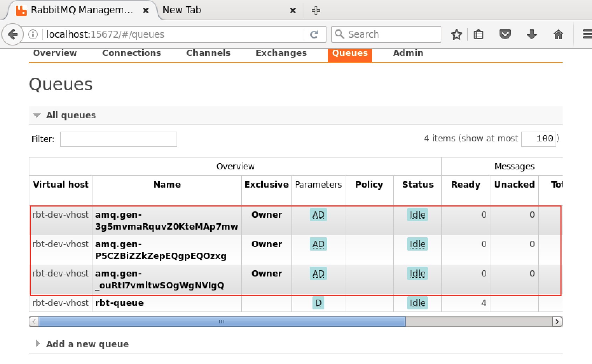Click the Parameters column header
Viewport: 592px width, 364px height.
click(318, 184)
